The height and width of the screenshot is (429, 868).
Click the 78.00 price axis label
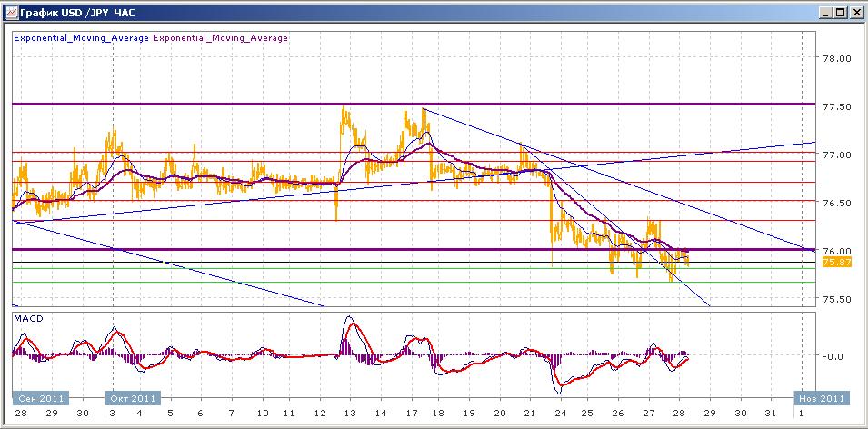[835, 59]
